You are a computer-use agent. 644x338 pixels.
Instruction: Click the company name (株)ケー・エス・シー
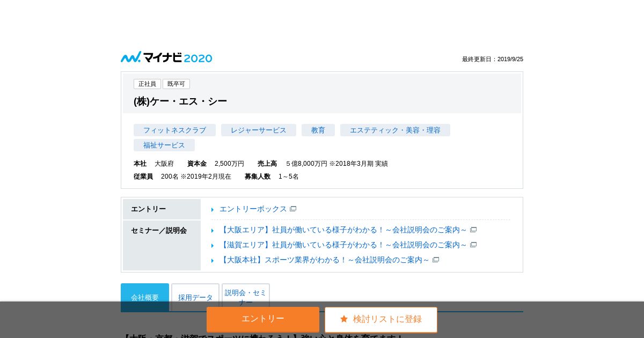180,101
